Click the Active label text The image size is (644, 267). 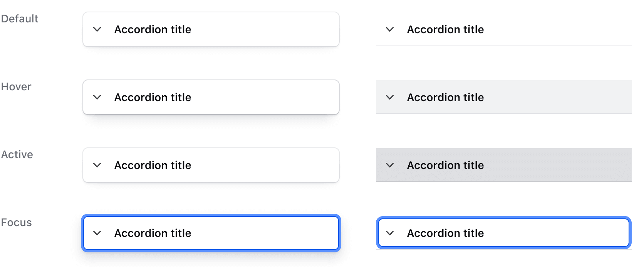(x=17, y=154)
